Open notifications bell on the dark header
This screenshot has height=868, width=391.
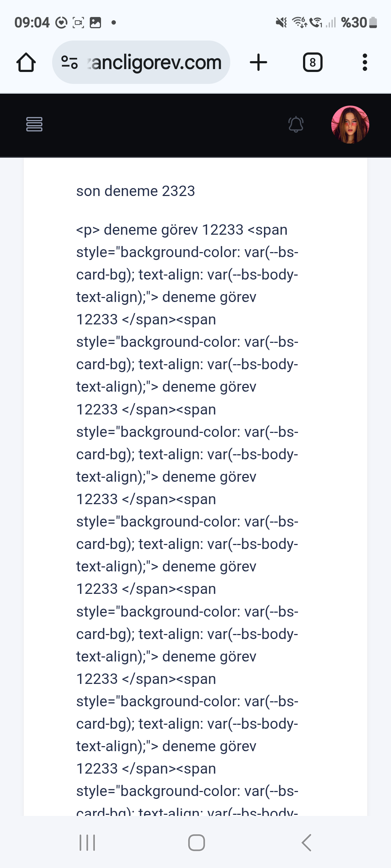296,124
